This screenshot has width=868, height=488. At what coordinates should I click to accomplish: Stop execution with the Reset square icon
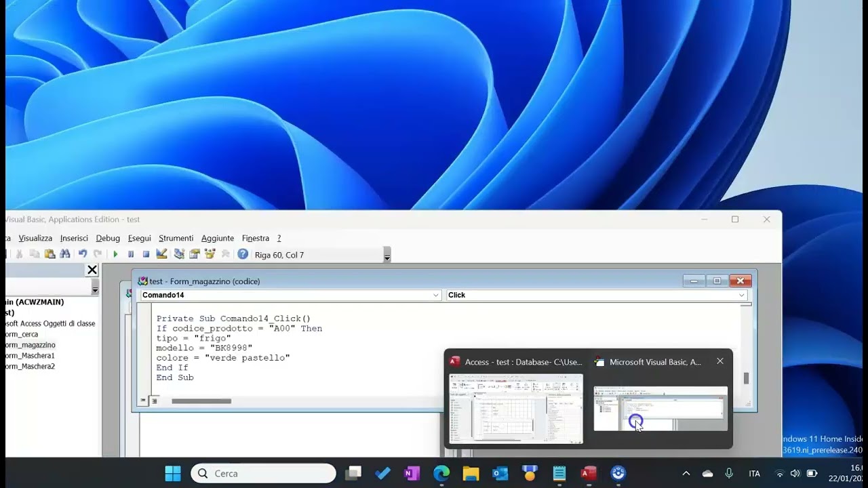point(146,254)
